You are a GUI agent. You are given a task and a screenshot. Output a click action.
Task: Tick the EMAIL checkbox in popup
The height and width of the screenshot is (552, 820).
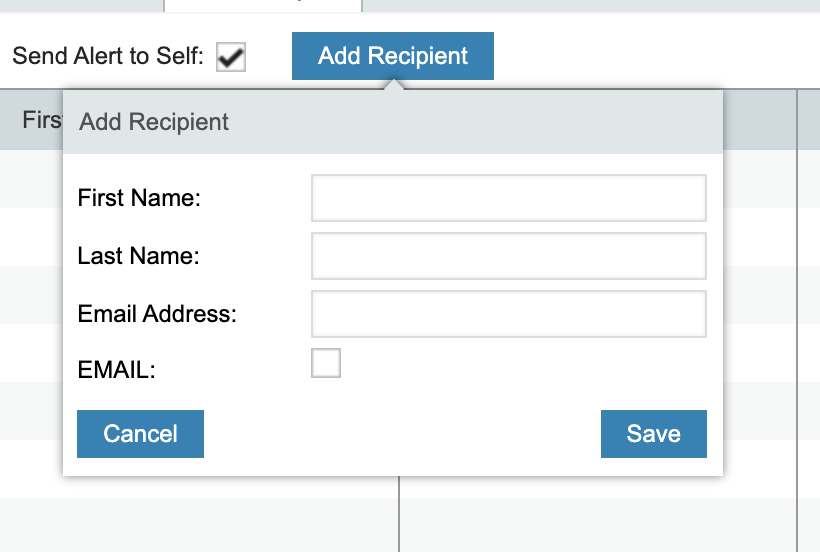(326, 363)
